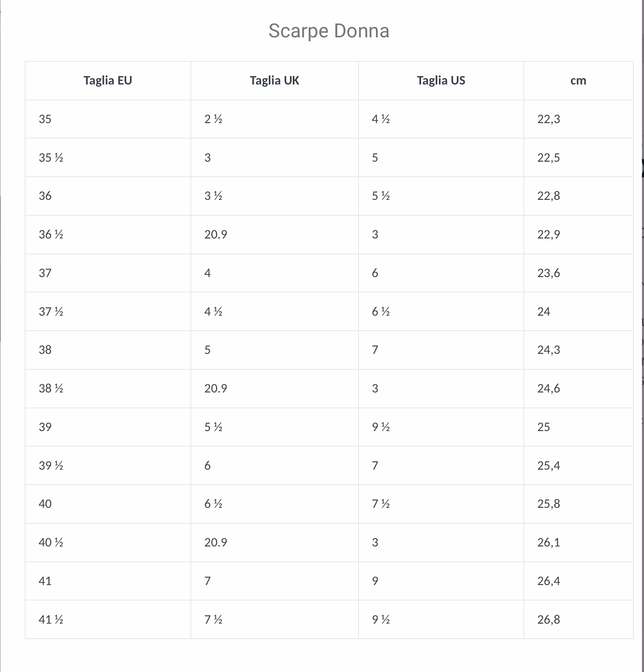Select the 26,1 cm cell
Image resolution: width=644 pixels, height=672 pixels.
click(x=549, y=542)
